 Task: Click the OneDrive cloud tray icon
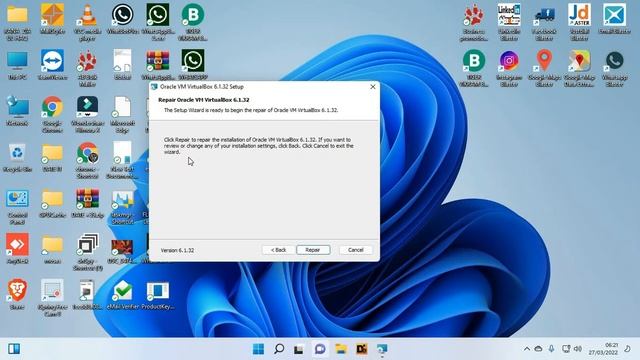[x=538, y=349]
